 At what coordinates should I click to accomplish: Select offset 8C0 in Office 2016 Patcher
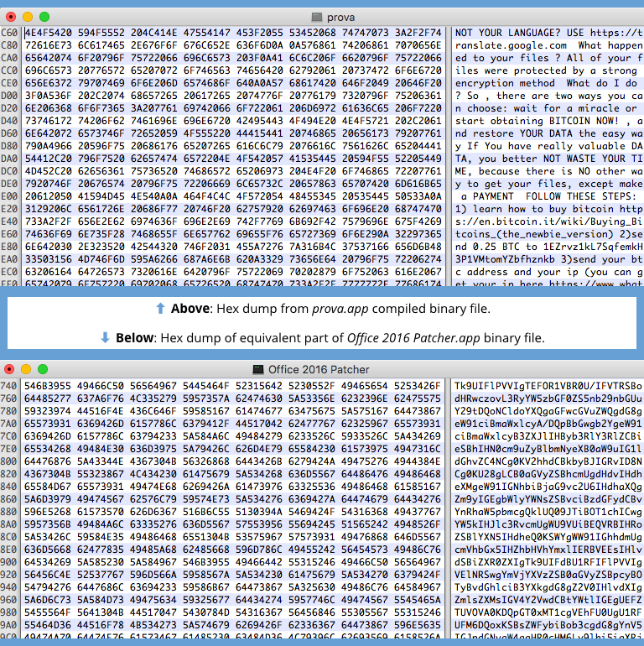(8, 537)
